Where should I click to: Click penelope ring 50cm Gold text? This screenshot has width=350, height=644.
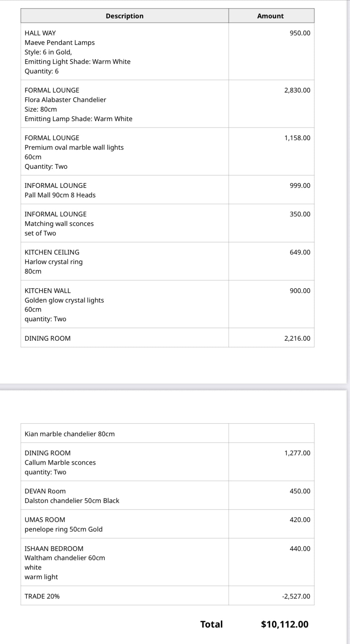64,529
